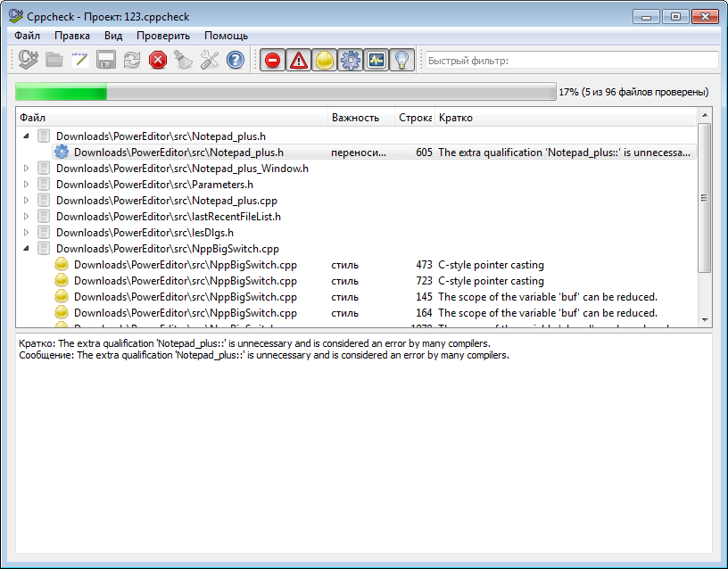This screenshot has height=569, width=728.
Task: Open help with question mark icon
Action: 236,60
